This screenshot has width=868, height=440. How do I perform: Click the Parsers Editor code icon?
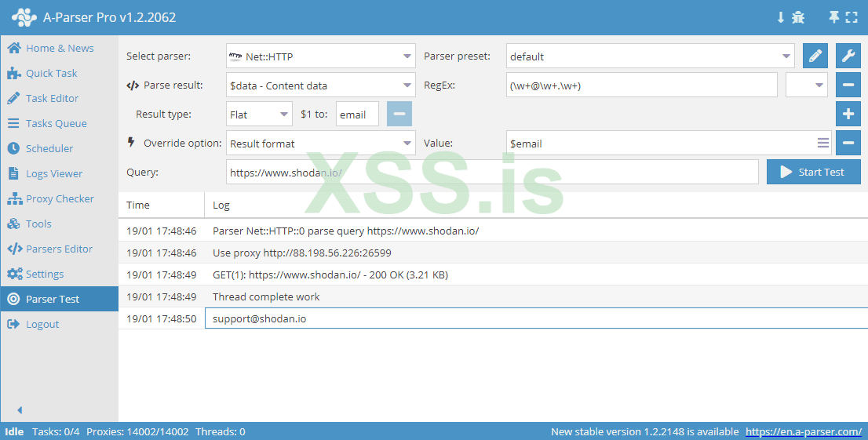coord(14,249)
